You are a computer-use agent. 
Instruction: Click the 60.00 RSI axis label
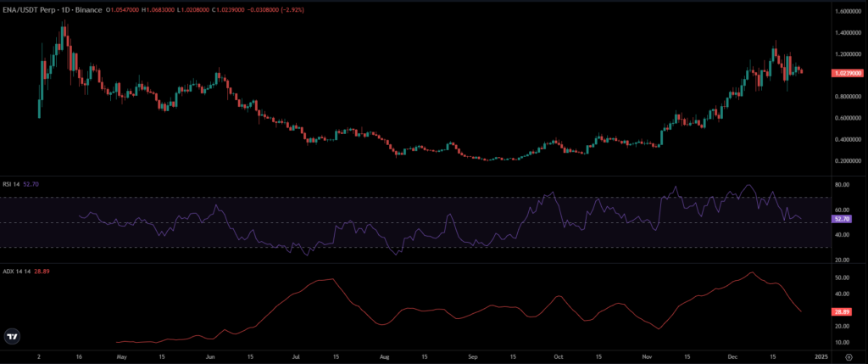pyautogui.click(x=842, y=210)
